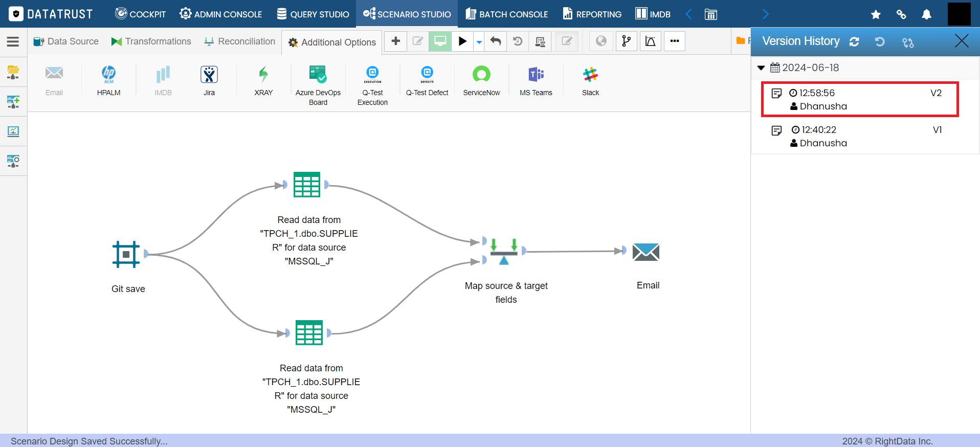
Task: Click the Git save node
Action: [x=126, y=254]
